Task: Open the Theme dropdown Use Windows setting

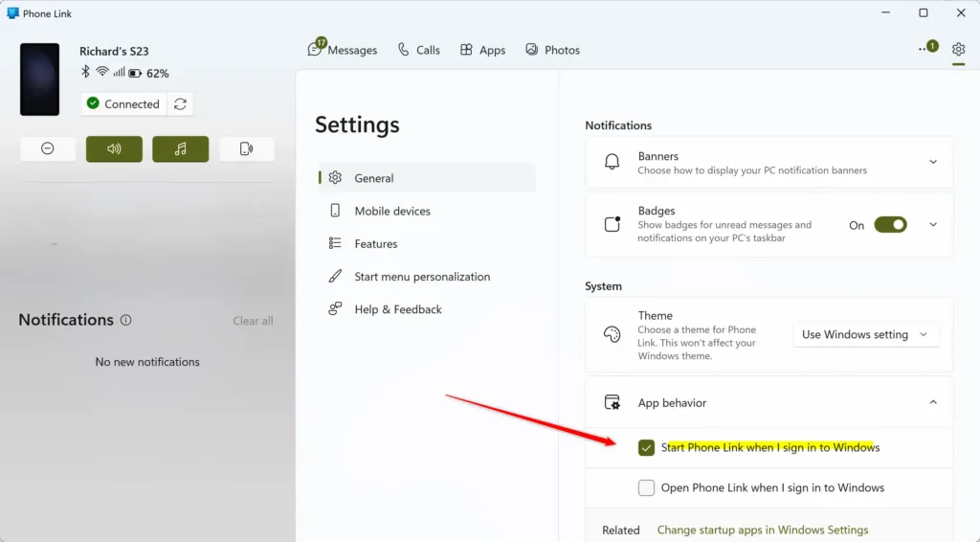Action: tap(865, 334)
